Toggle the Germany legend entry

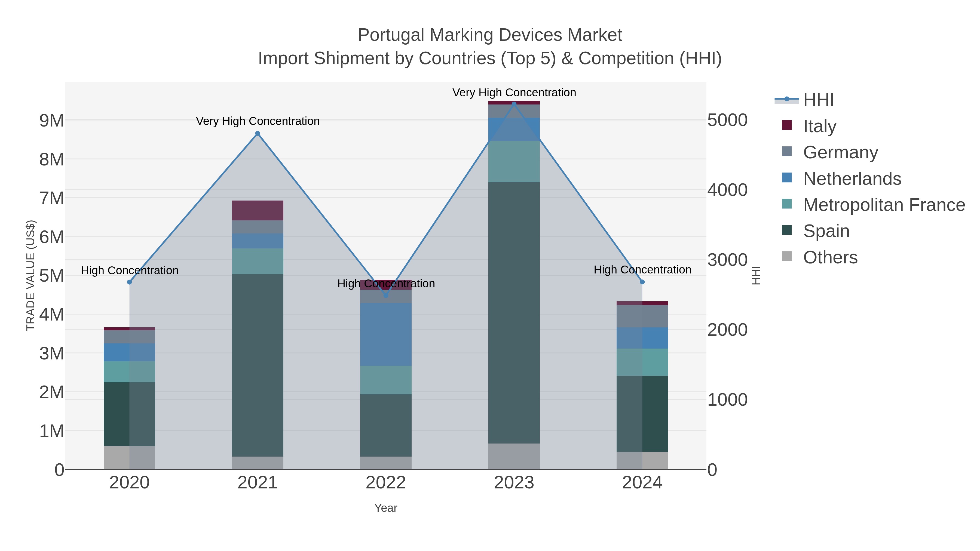(x=829, y=152)
